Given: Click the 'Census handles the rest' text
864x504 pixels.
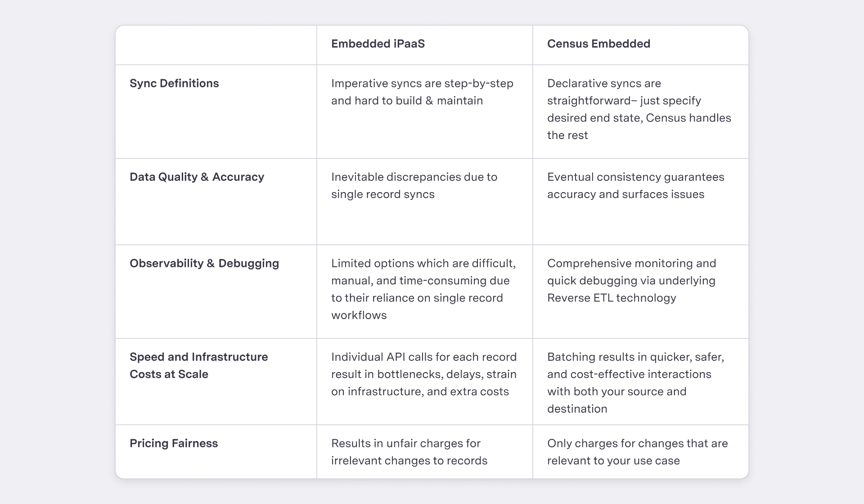Looking at the screenshot, I should point(639,126).
